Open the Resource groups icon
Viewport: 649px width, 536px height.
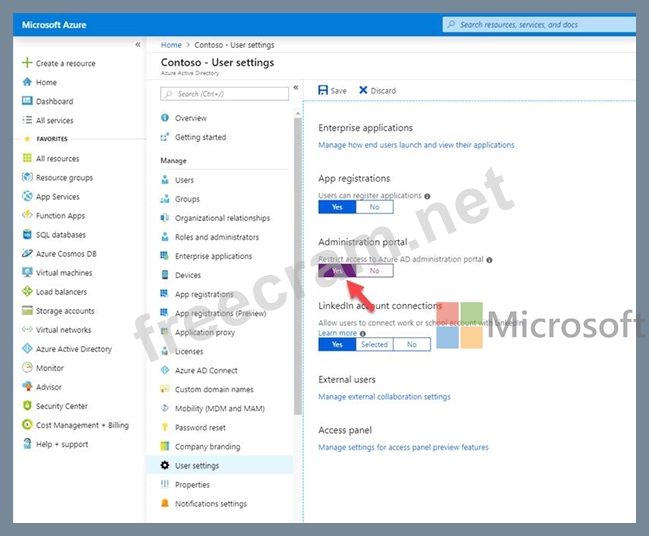pos(27,177)
